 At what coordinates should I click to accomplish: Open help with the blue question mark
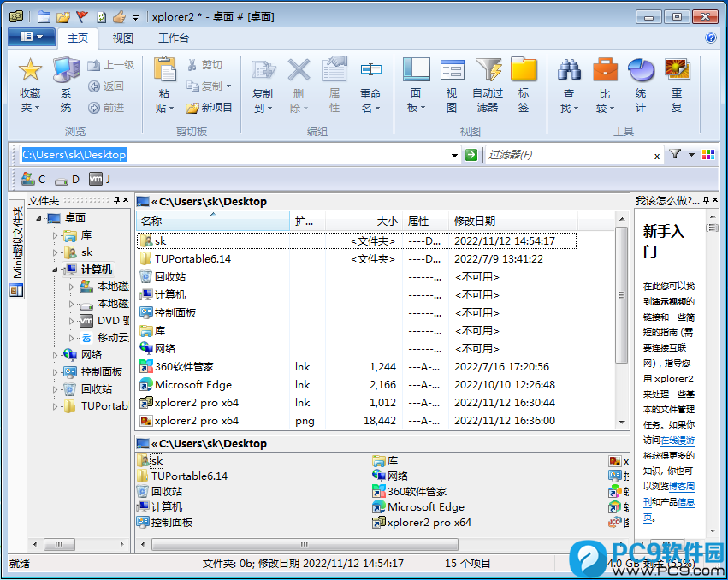(711, 38)
